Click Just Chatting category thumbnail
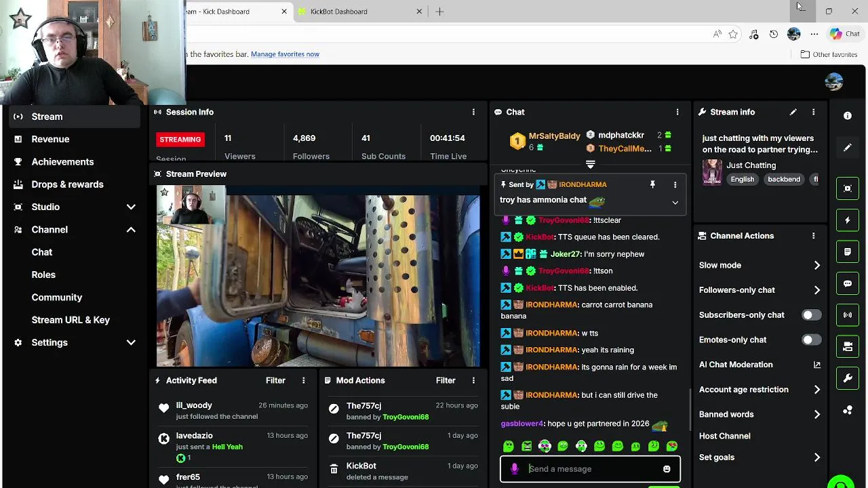The width and height of the screenshot is (868, 488). [712, 172]
